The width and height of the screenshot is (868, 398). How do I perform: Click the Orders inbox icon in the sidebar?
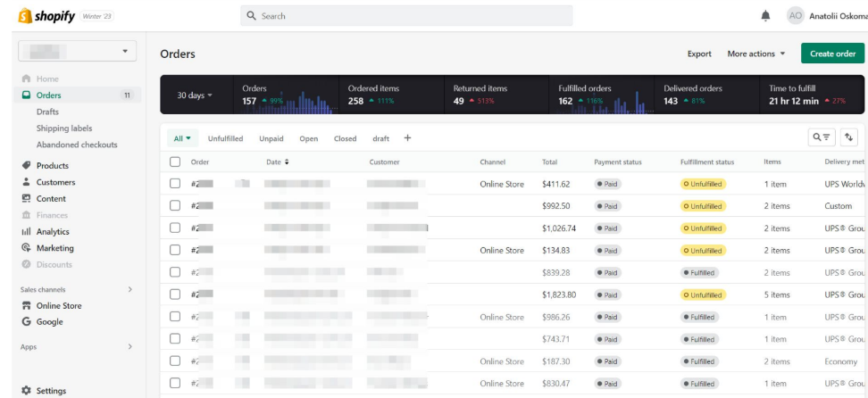pyautogui.click(x=26, y=95)
